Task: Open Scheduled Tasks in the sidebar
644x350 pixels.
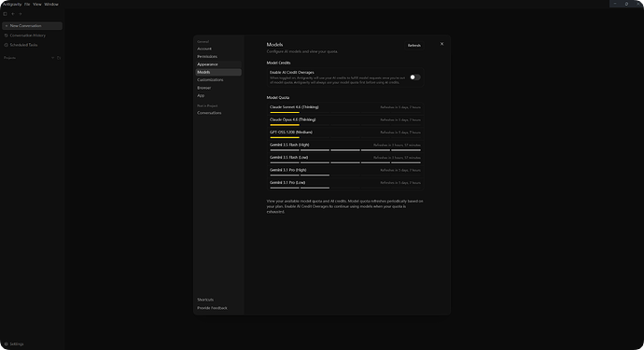Action: [32, 45]
